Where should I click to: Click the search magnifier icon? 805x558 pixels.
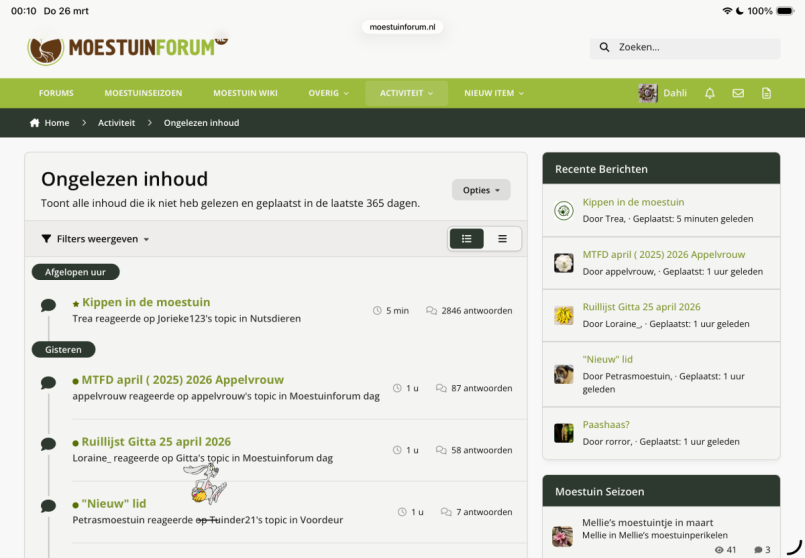(x=604, y=47)
